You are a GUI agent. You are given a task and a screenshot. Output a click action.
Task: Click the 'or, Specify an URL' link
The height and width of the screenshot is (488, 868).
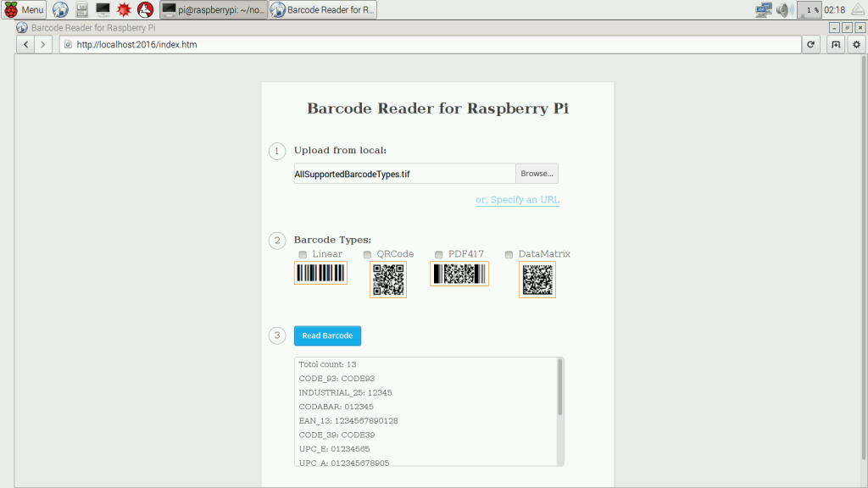pos(517,200)
